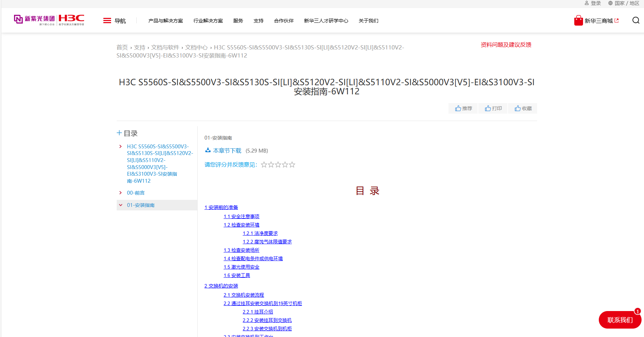The height and width of the screenshot is (337, 644).
Task: Click the favorite icon beside 收藏
Action: tap(518, 108)
